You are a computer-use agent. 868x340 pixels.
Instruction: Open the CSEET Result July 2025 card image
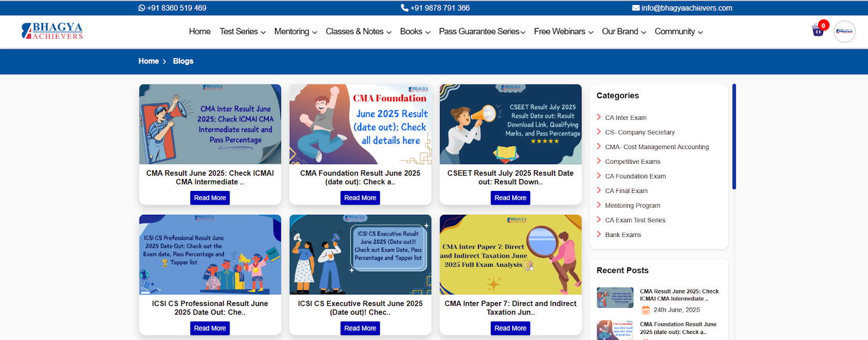tap(510, 124)
